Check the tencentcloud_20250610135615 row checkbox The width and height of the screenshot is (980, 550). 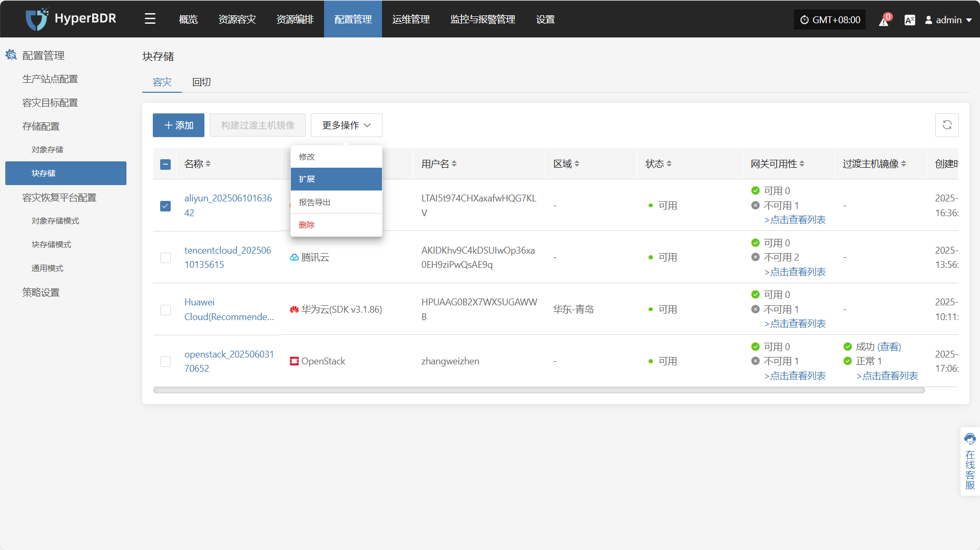click(x=165, y=258)
